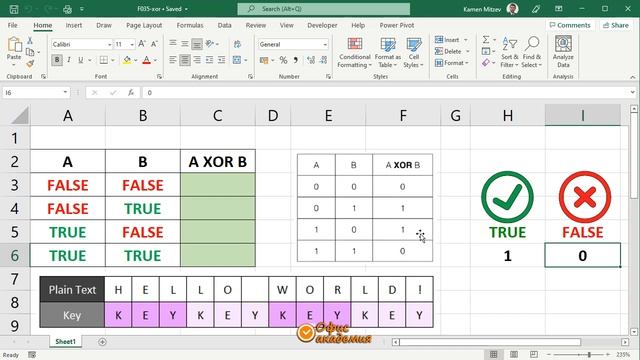Open the Calibri font name dropdown
Screen dimensions: 640x360
coord(109,44)
